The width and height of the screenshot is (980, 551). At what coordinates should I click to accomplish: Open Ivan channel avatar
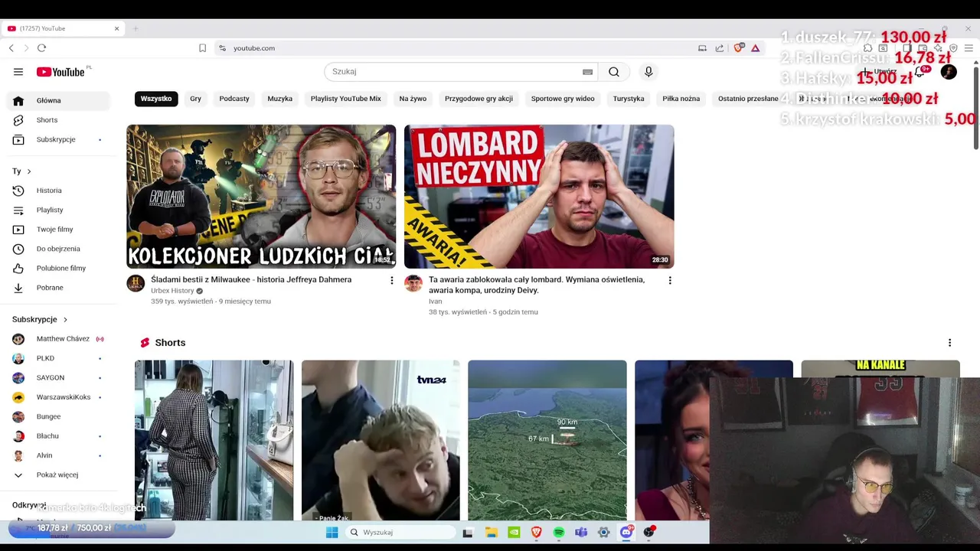[413, 283]
